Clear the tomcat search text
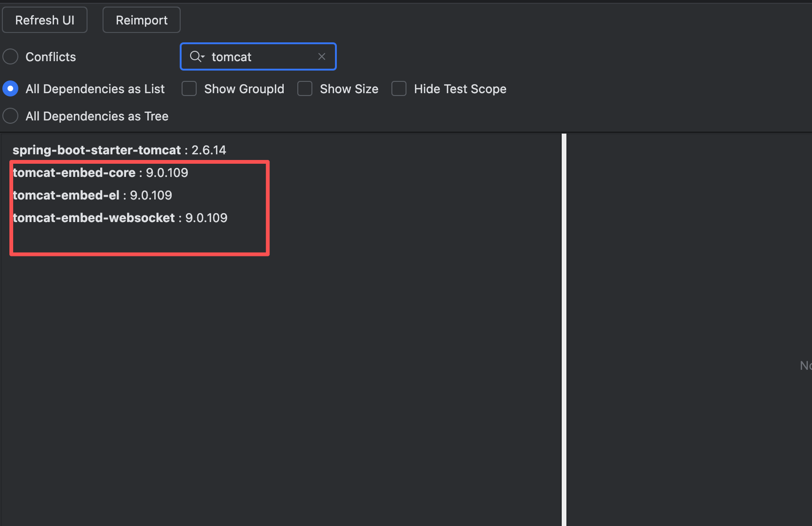Screen dimensions: 812x526 click(322, 56)
